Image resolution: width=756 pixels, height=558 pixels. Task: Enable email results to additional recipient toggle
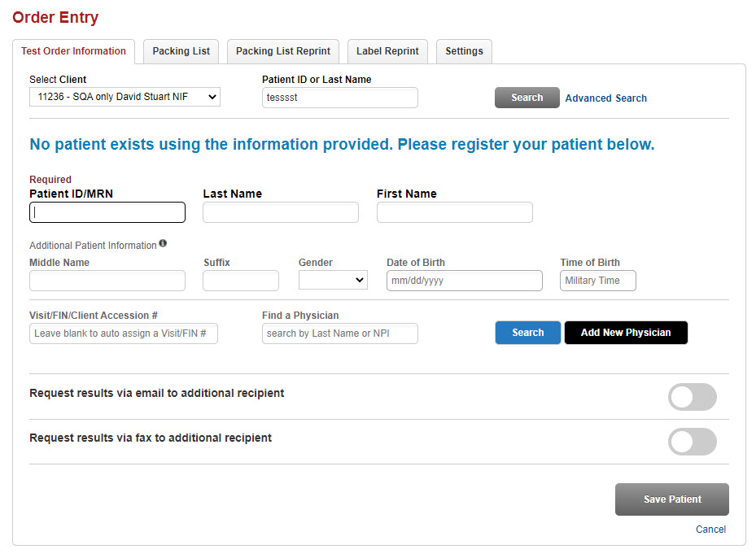pyautogui.click(x=692, y=397)
